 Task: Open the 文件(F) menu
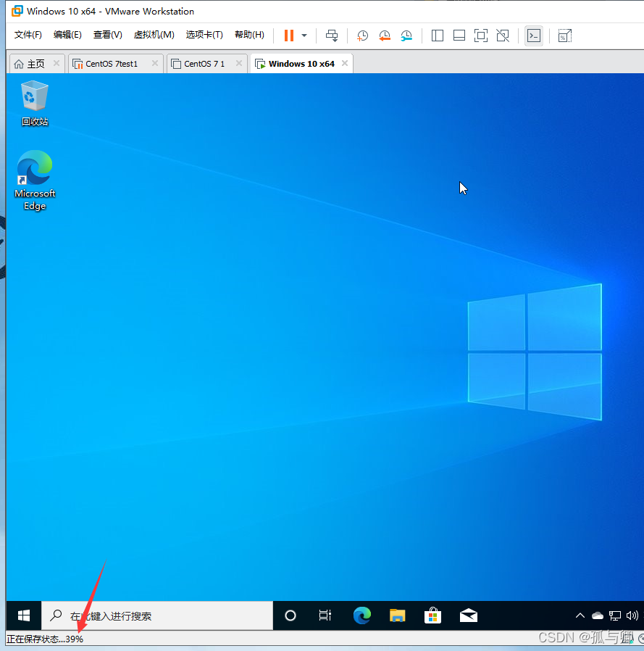pyautogui.click(x=28, y=35)
